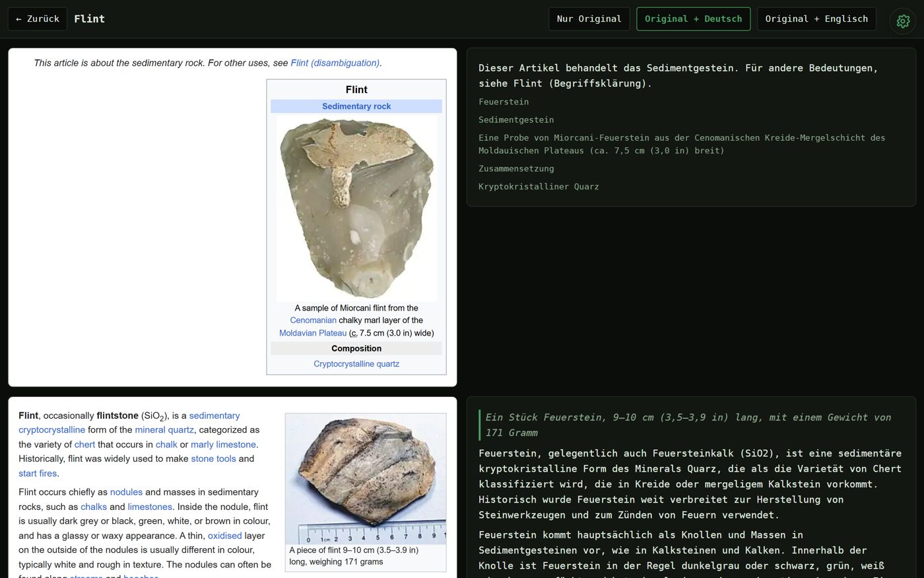
Task: Open the chert link
Action: 84,445
